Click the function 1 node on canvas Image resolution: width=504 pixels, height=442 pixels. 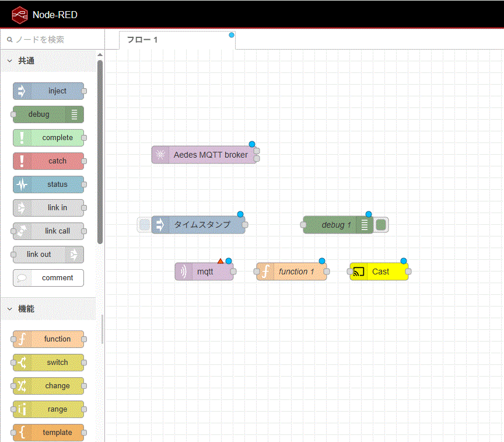click(292, 272)
